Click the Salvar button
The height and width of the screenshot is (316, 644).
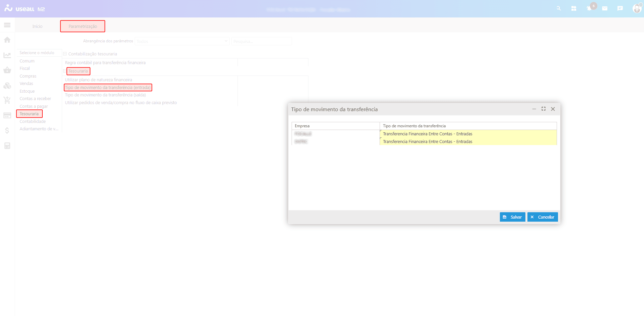click(512, 217)
